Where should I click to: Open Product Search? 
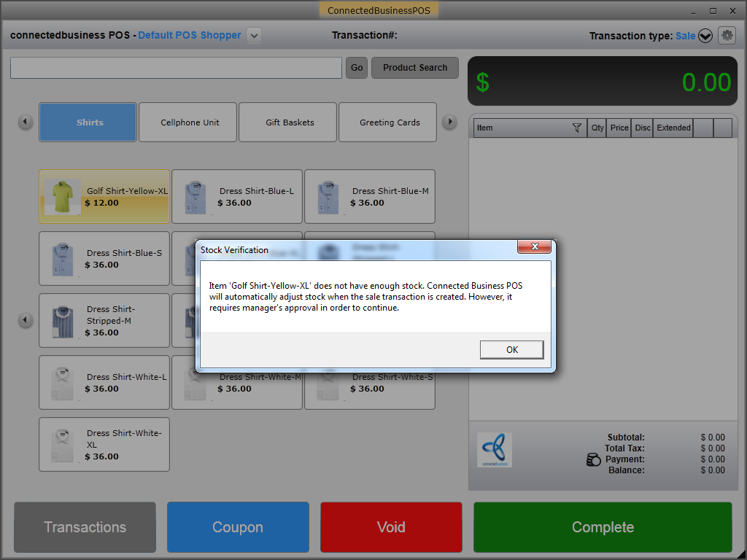point(415,68)
